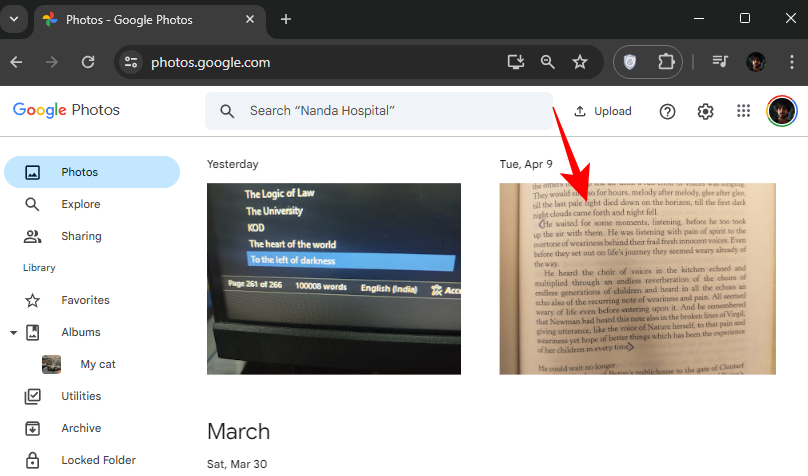The height and width of the screenshot is (476, 808).
Task: Maximize the browser window
Action: tap(745, 19)
